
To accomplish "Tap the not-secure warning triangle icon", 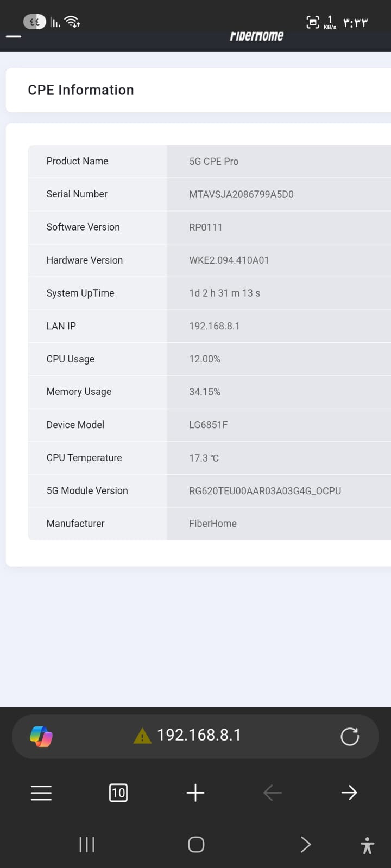I will tap(142, 736).
